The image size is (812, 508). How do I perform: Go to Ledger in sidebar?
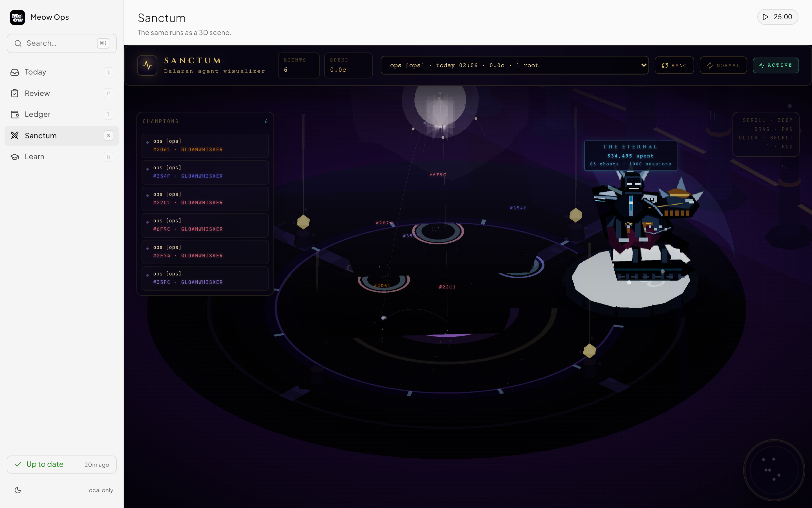(62, 114)
